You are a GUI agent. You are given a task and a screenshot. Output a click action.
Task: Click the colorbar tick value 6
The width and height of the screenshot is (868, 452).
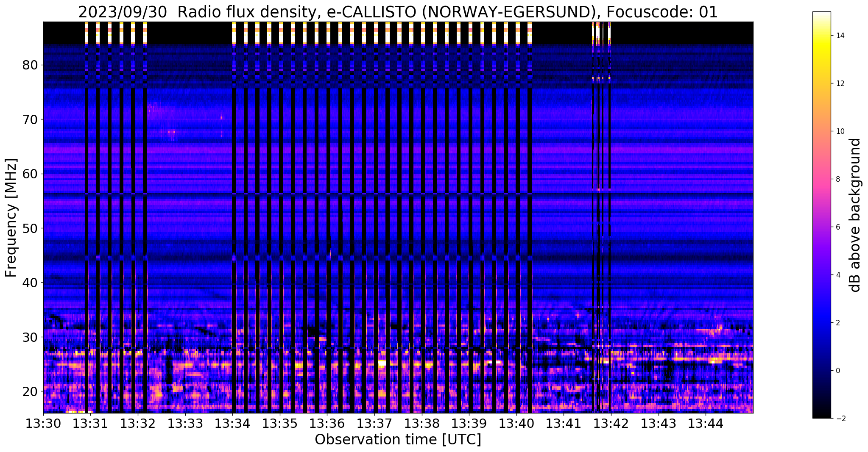point(837,227)
